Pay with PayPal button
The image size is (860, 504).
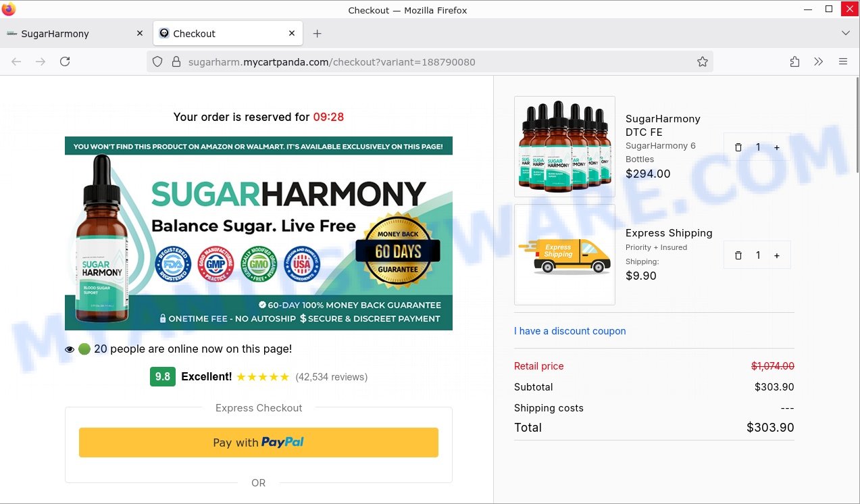[x=259, y=443]
